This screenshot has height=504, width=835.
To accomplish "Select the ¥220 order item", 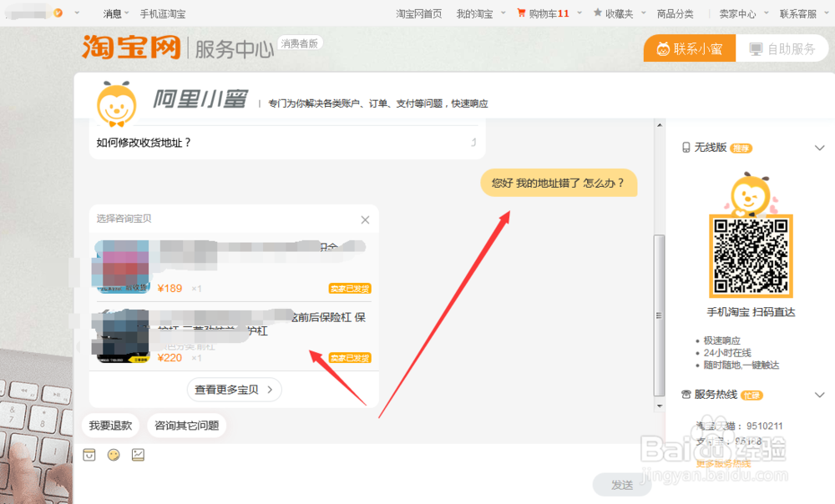I will [235, 336].
